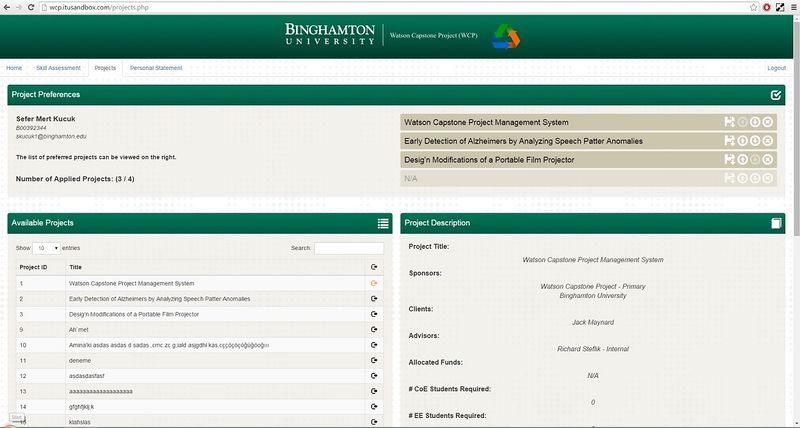Go to the Home navigation link
The width and height of the screenshot is (800, 428).
14,68
